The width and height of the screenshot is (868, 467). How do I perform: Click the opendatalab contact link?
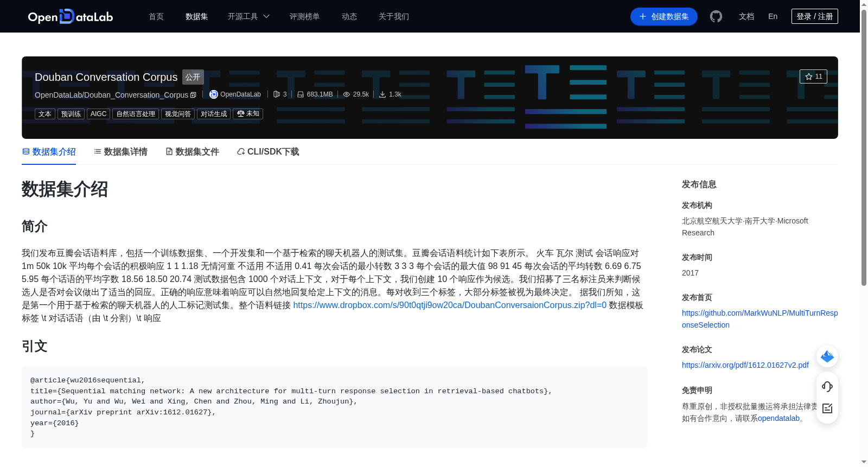tap(778, 418)
